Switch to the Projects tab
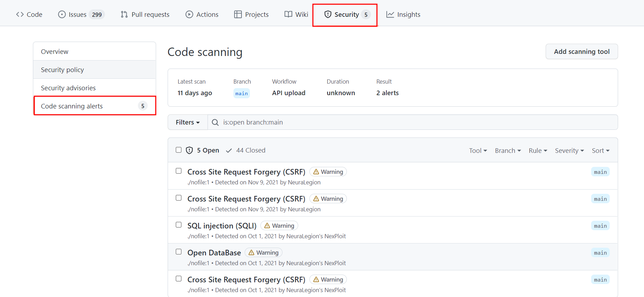Image resolution: width=644 pixels, height=297 pixels. [251, 14]
